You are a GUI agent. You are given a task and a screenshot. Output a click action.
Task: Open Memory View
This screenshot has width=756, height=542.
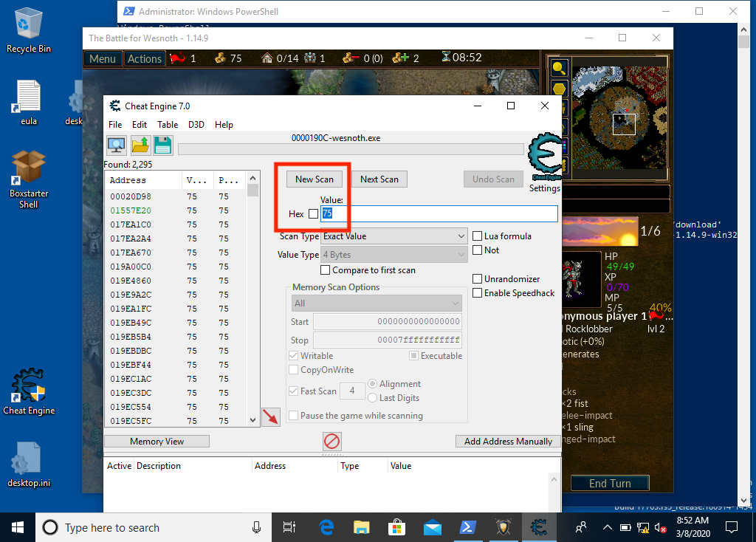tap(157, 442)
